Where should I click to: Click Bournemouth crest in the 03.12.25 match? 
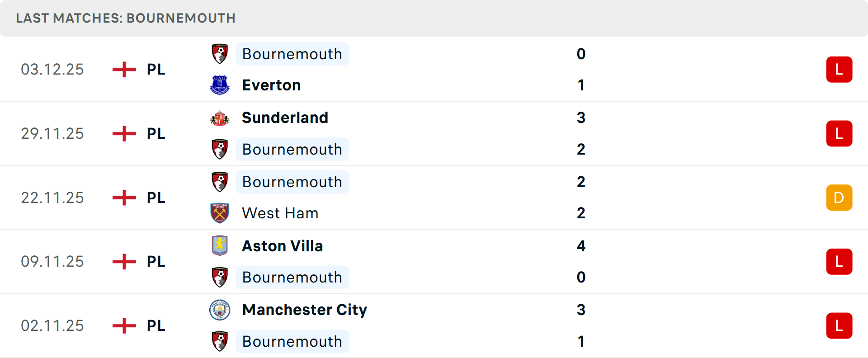coord(220,54)
